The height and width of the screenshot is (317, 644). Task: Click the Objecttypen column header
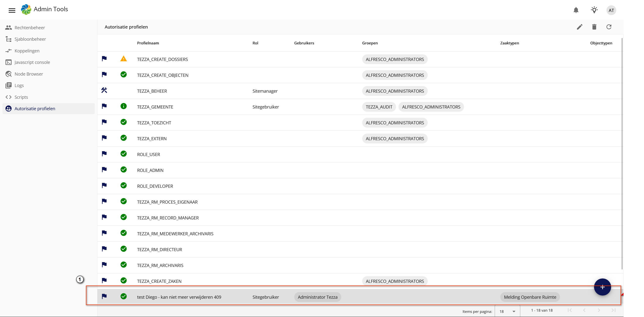(x=601, y=43)
